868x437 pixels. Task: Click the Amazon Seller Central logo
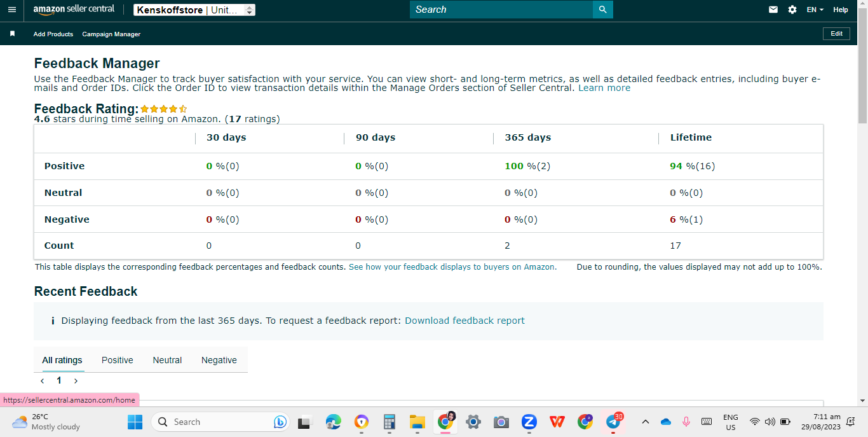coord(74,10)
